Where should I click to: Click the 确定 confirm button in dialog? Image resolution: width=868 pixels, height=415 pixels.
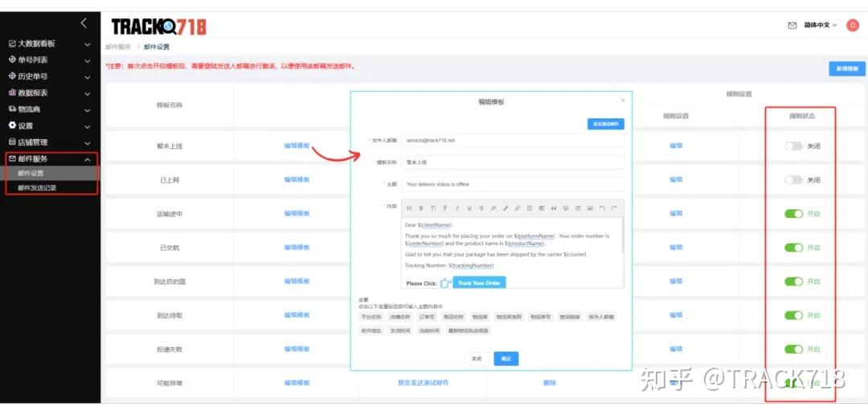(506, 359)
